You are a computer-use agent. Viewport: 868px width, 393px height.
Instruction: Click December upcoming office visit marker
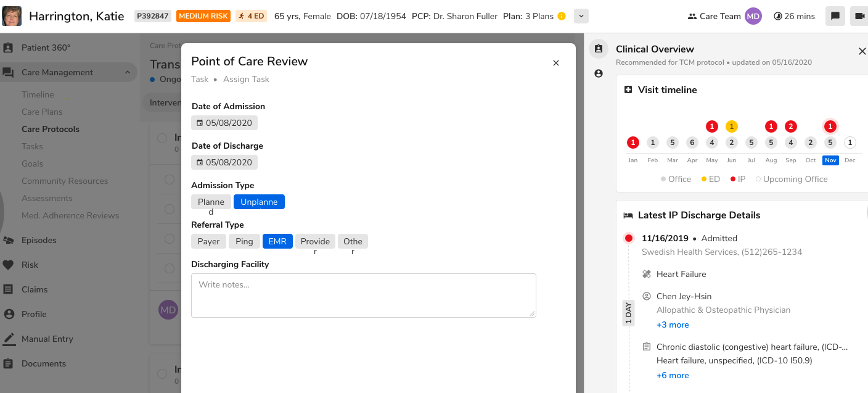coord(850,143)
